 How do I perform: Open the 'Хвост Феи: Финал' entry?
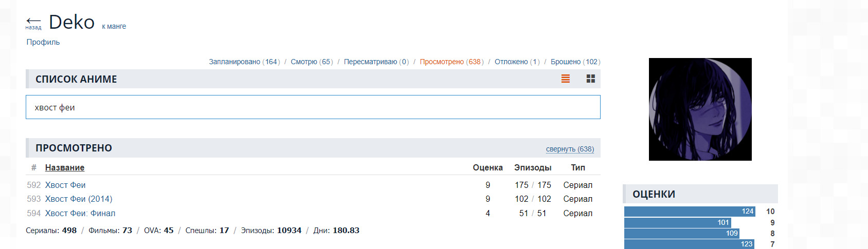[80, 213]
